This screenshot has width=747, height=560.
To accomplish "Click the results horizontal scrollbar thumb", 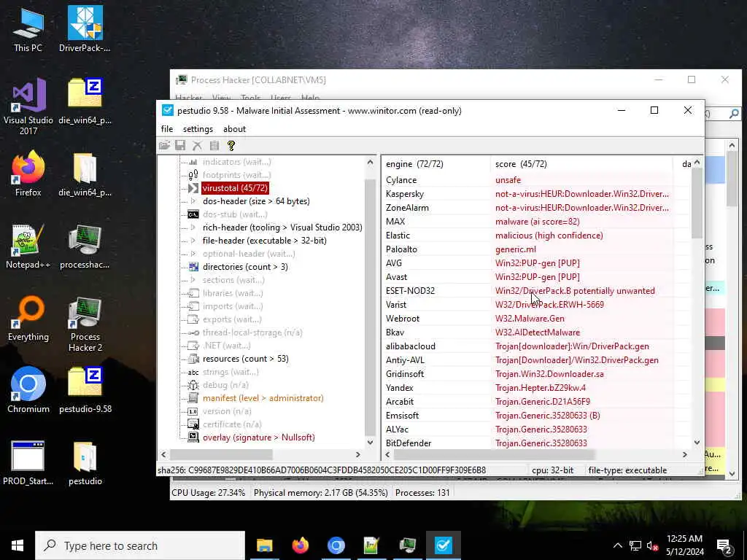I will [x=494, y=455].
